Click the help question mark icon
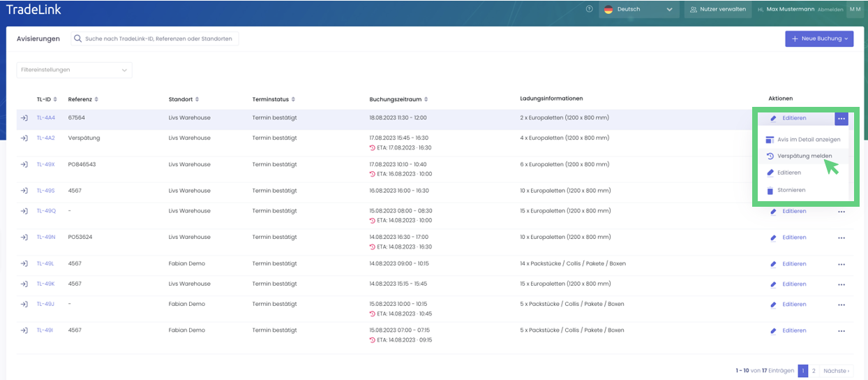The image size is (868, 380). click(x=590, y=10)
